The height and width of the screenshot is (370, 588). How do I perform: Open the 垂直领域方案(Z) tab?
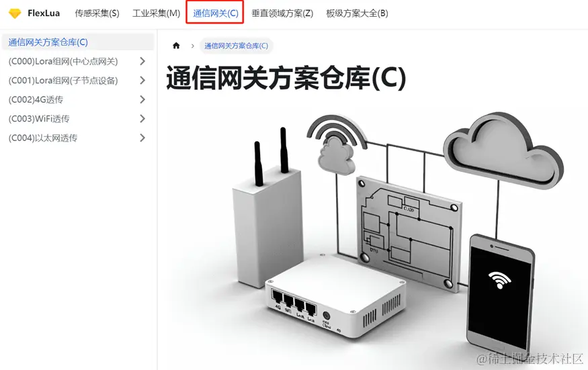(282, 13)
